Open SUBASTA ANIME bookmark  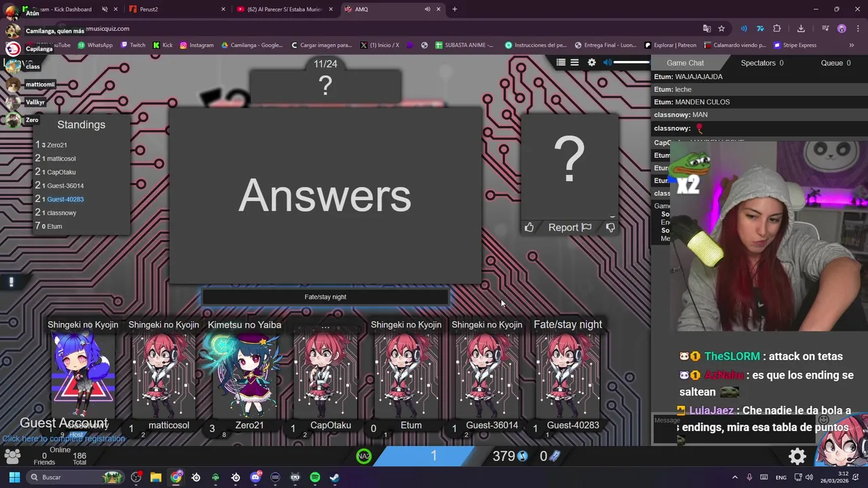[465, 45]
